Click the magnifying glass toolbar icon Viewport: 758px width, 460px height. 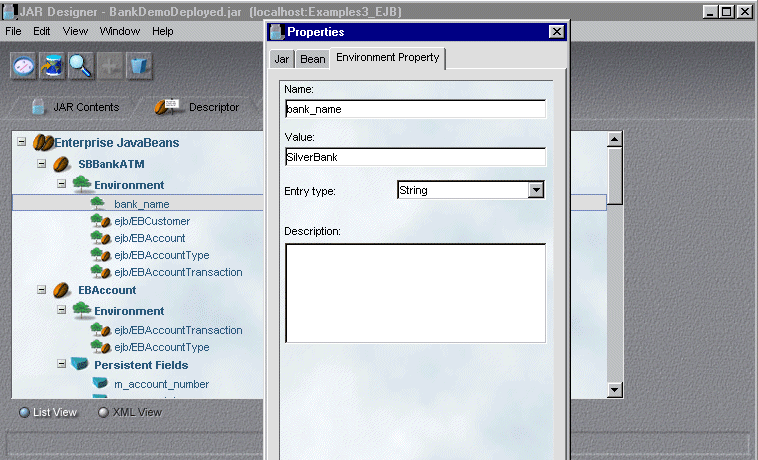click(81, 66)
